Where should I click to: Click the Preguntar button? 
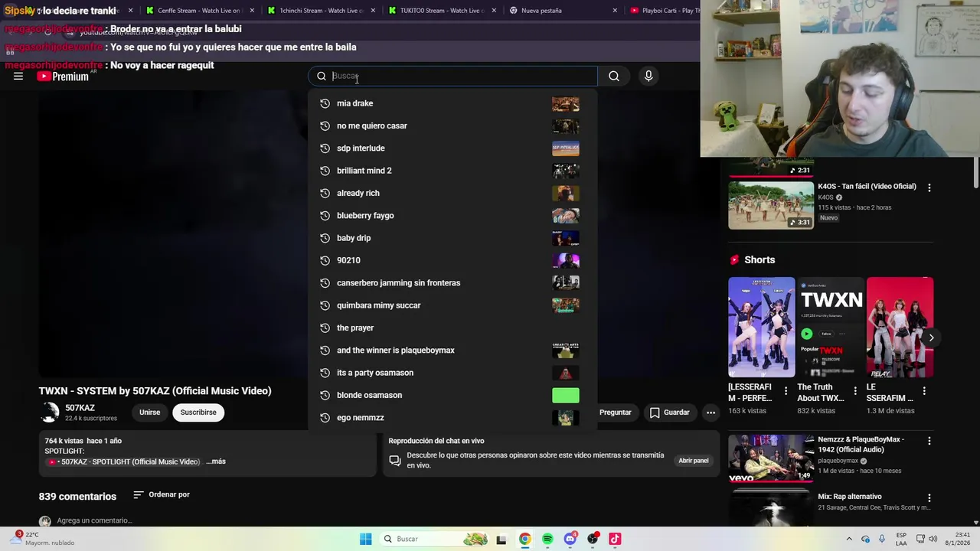616,412
